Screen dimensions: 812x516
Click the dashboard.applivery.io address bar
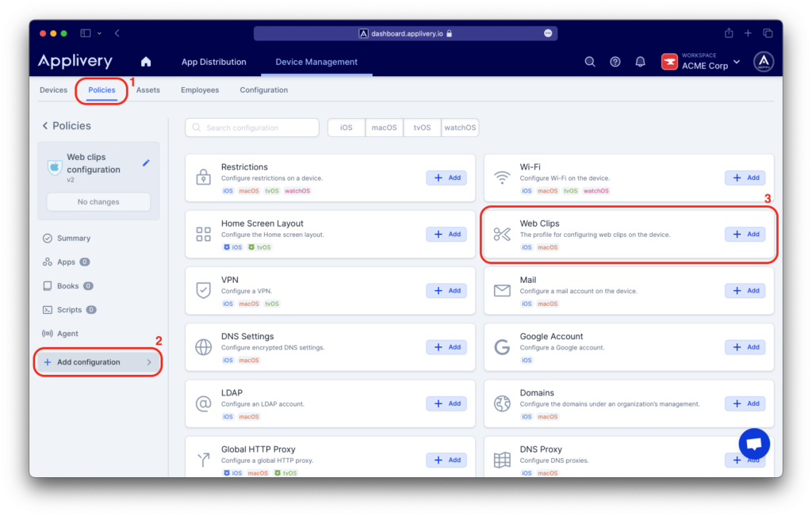pyautogui.click(x=405, y=33)
